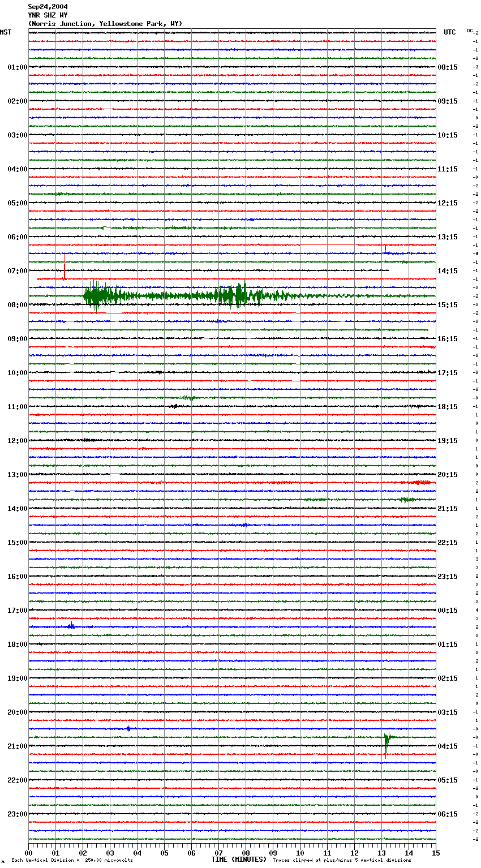Select the 02:00 MST time label
The width and height of the screenshot is (481, 868).
pyautogui.click(x=18, y=101)
